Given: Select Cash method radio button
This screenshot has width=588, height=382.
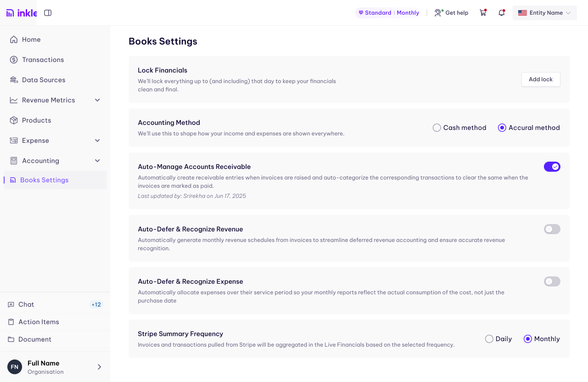Looking at the screenshot, I should pos(437,128).
